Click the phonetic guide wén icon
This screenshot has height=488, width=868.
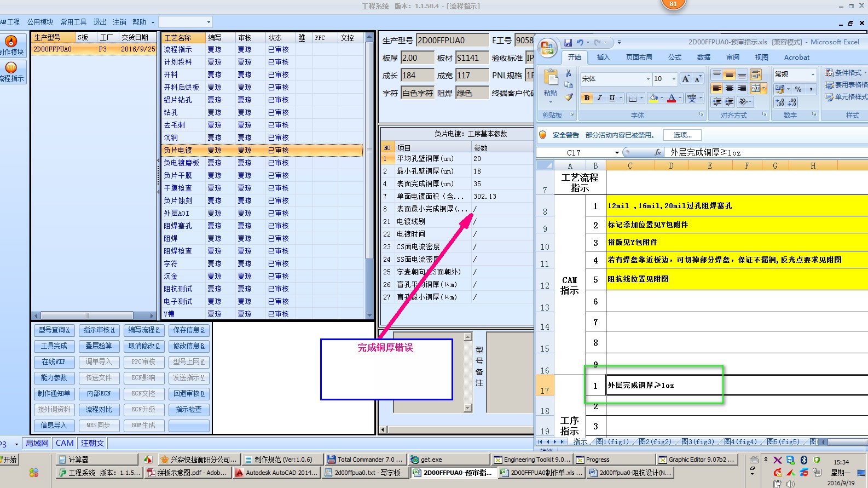(692, 98)
